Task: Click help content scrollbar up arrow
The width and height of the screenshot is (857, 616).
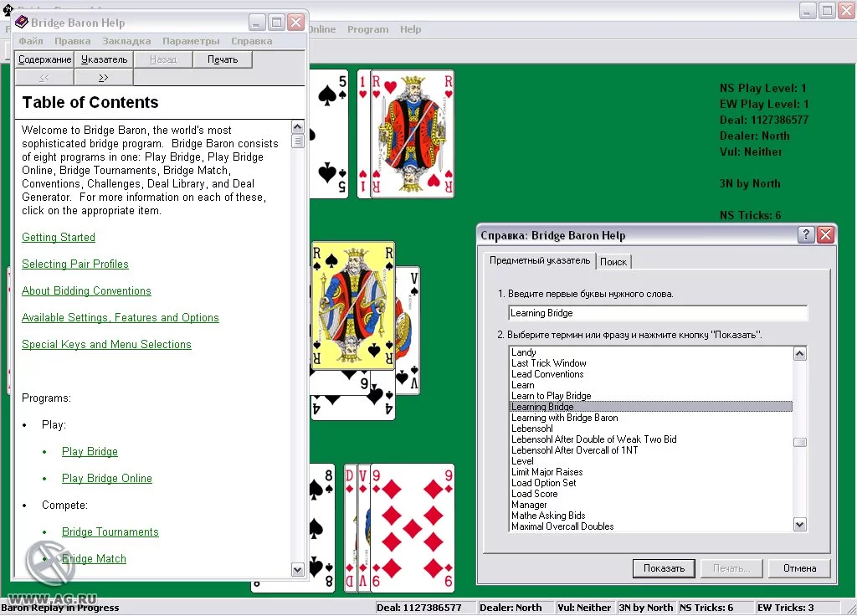Action: pos(297,127)
